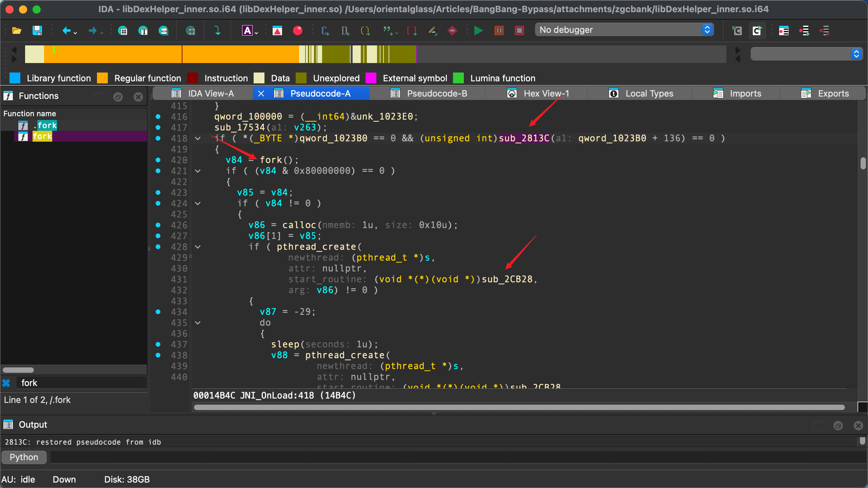This screenshot has width=868, height=488.
Task: Pause the process with the pause button
Action: point(499,30)
